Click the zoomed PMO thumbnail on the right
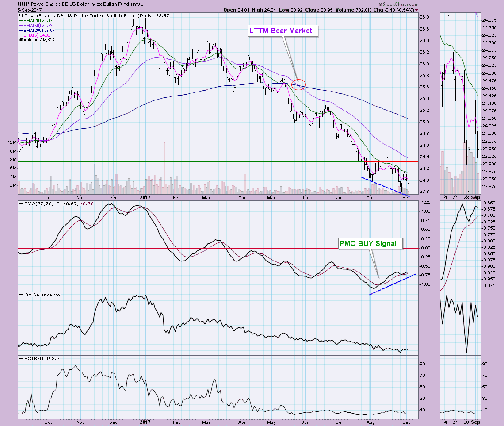 point(459,246)
